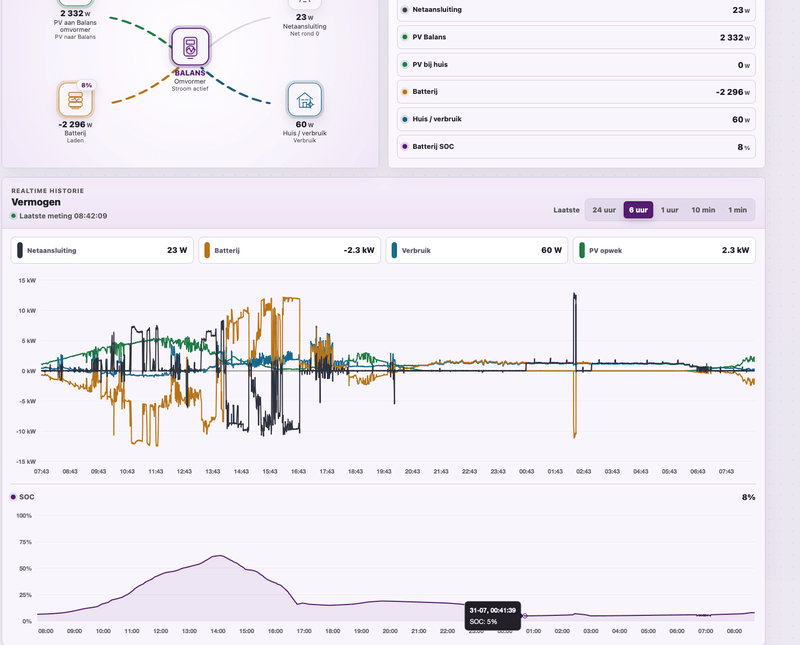This screenshot has width=800, height=645.
Task: Click the green dot beside PV bij huis
Action: click(405, 65)
